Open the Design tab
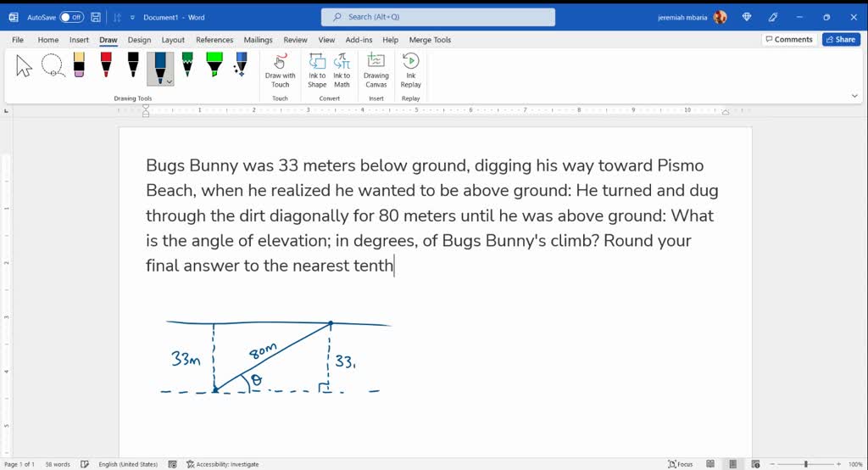 tap(139, 40)
